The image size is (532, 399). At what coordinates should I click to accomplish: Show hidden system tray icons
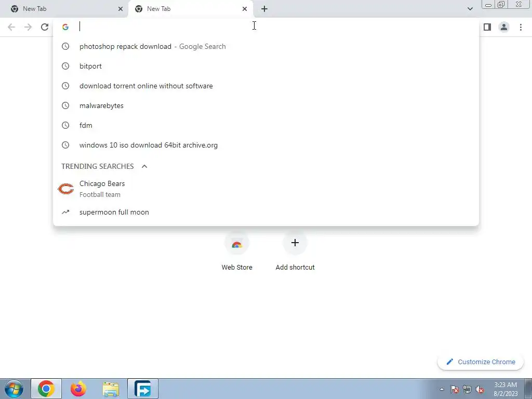pos(442,389)
